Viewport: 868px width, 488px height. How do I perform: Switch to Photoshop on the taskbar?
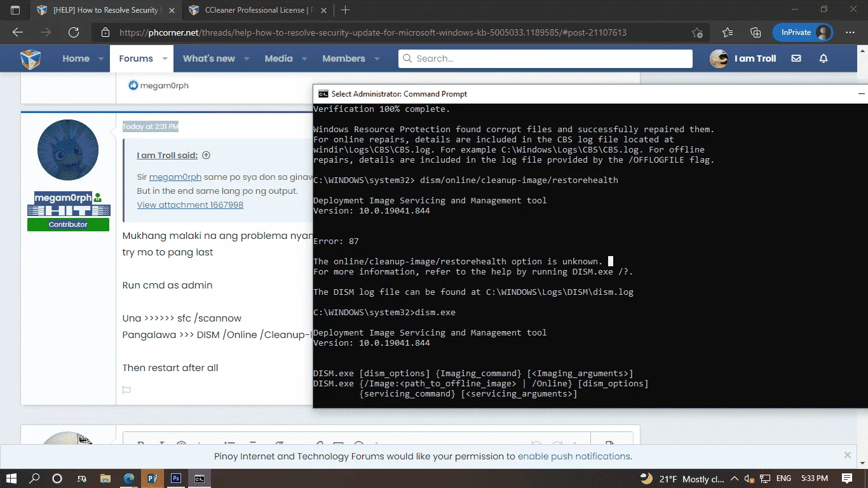point(176,478)
